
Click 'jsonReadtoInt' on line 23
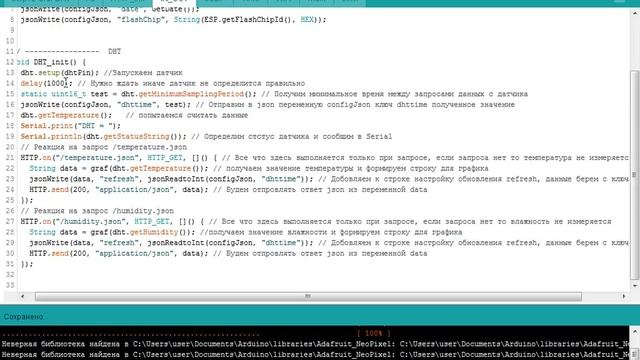pos(176,179)
